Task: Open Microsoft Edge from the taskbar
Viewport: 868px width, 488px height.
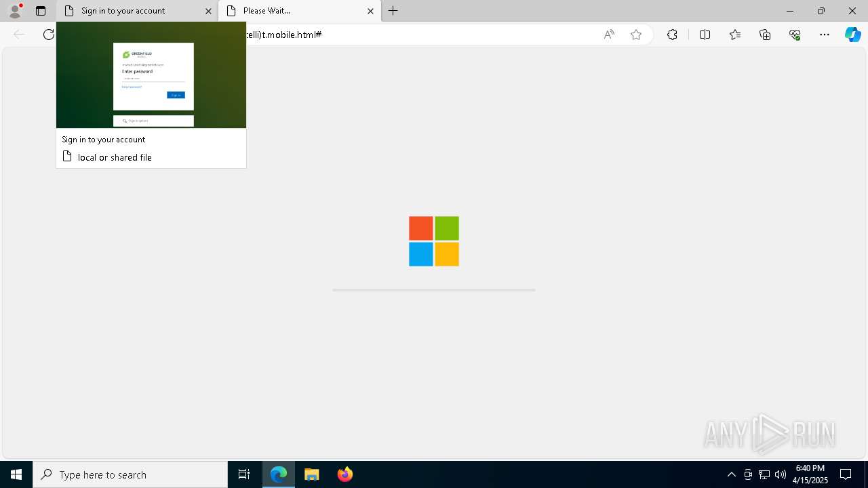Action: (279, 474)
